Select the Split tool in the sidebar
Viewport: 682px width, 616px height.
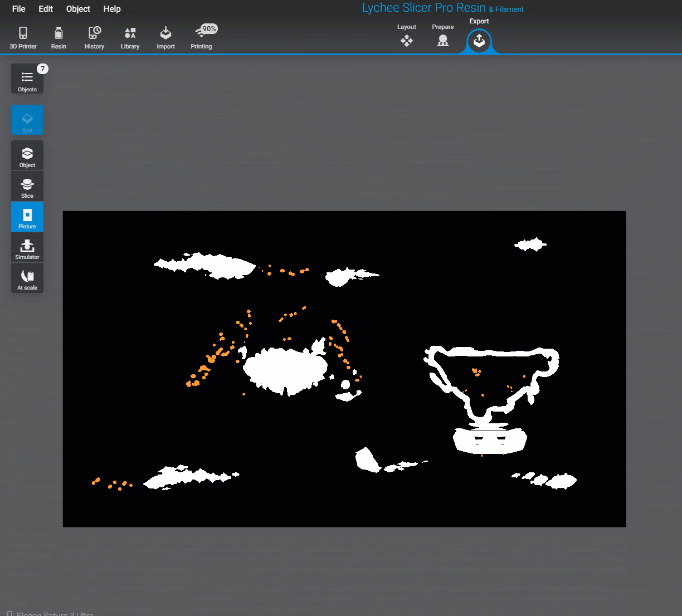click(27, 119)
